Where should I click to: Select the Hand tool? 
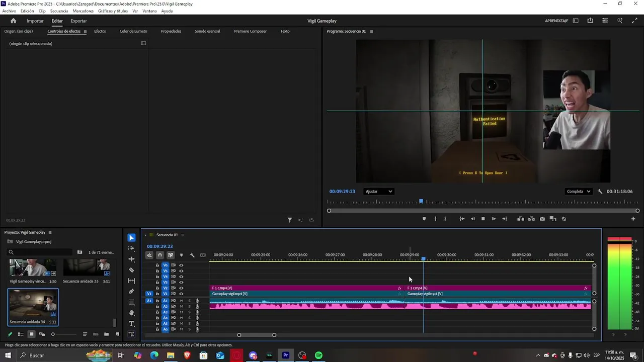[131, 313]
